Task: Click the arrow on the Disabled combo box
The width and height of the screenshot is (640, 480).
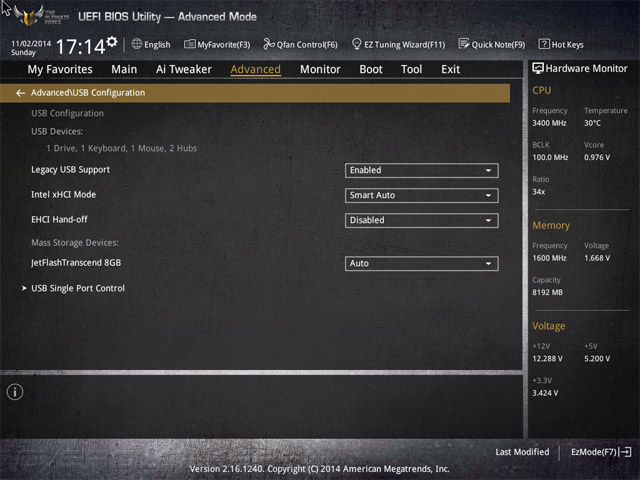Action: [x=488, y=221]
